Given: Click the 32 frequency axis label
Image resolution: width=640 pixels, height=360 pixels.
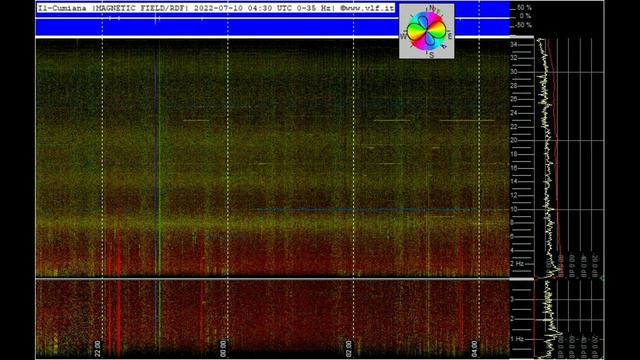Looking at the screenshot, I should [514, 58].
